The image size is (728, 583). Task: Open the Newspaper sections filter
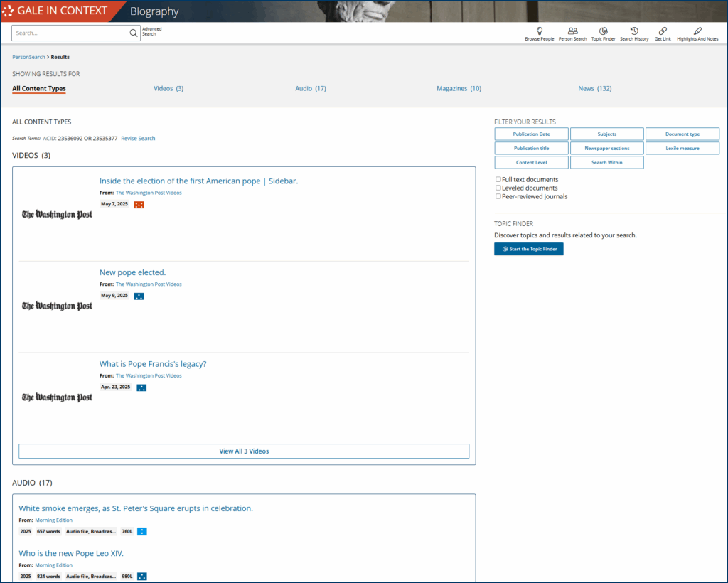pyautogui.click(x=607, y=149)
